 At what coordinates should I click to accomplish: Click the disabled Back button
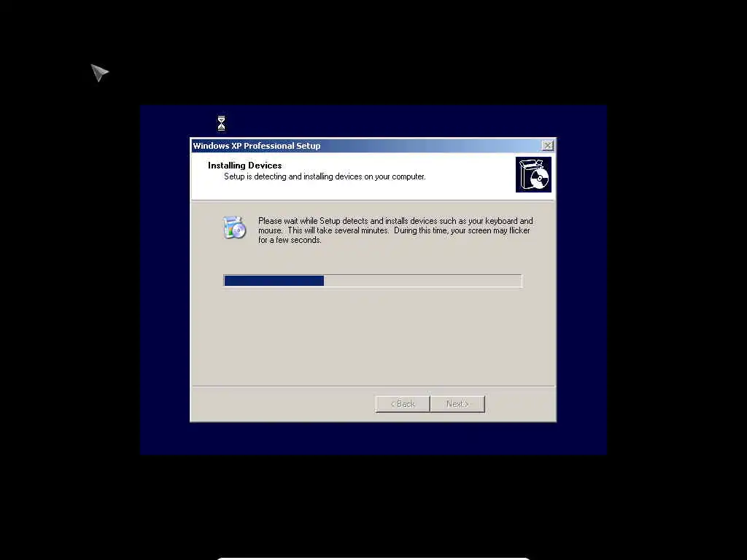coord(403,404)
